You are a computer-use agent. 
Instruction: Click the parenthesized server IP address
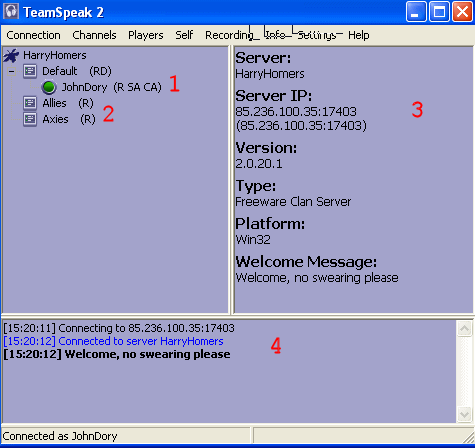(301, 126)
